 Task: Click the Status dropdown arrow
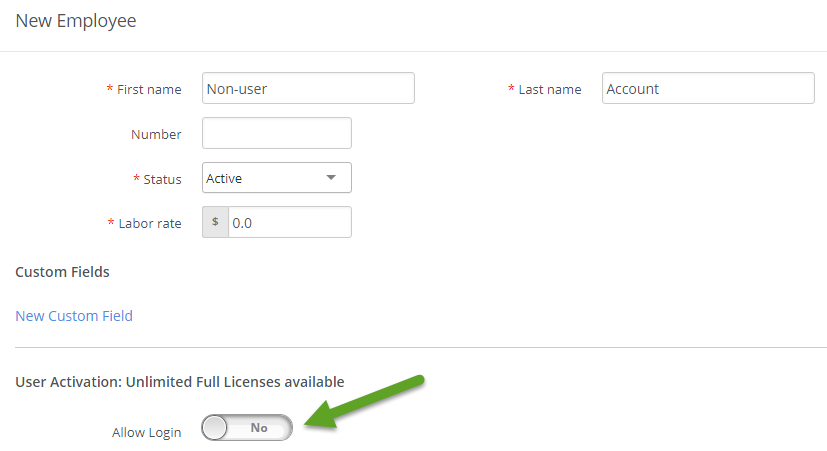[331, 178]
